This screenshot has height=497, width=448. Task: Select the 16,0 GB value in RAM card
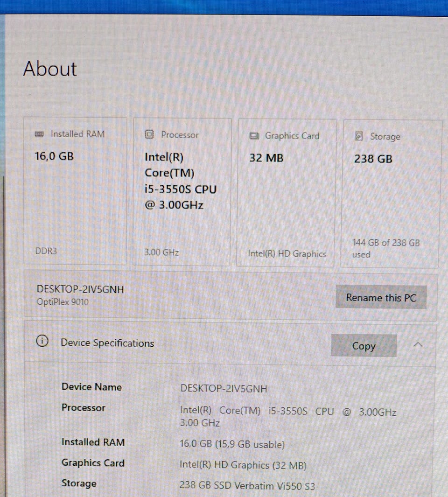pyautogui.click(x=54, y=156)
